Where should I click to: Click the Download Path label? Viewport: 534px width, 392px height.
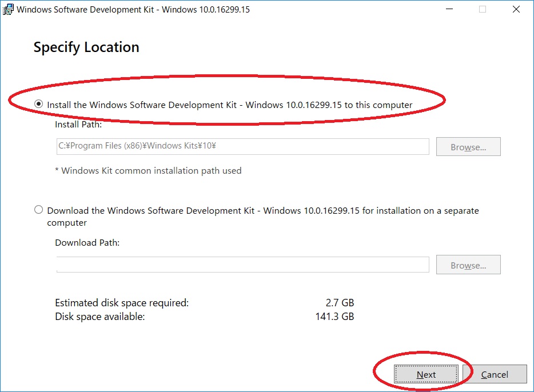(87, 243)
